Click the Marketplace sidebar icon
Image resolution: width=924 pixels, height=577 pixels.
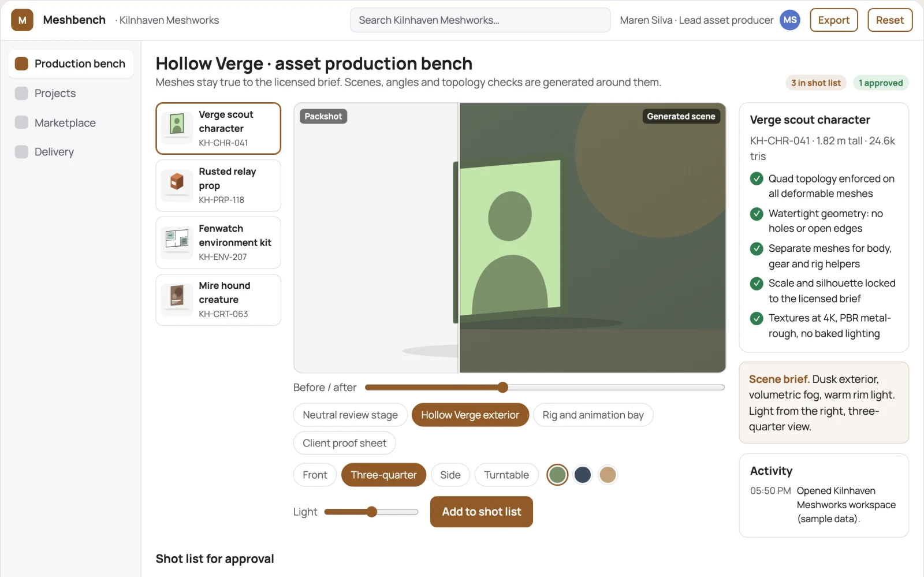coord(21,122)
